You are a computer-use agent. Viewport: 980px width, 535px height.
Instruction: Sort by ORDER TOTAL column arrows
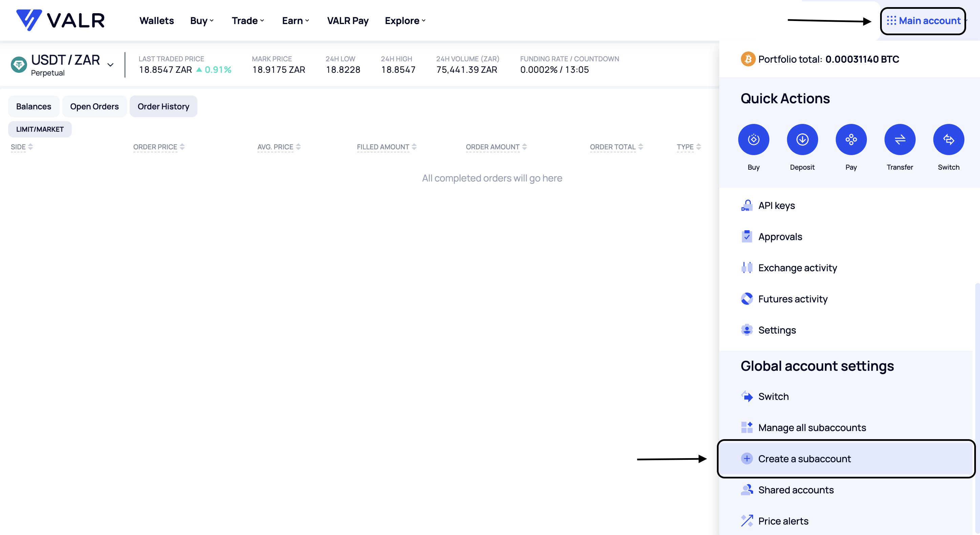[641, 147]
